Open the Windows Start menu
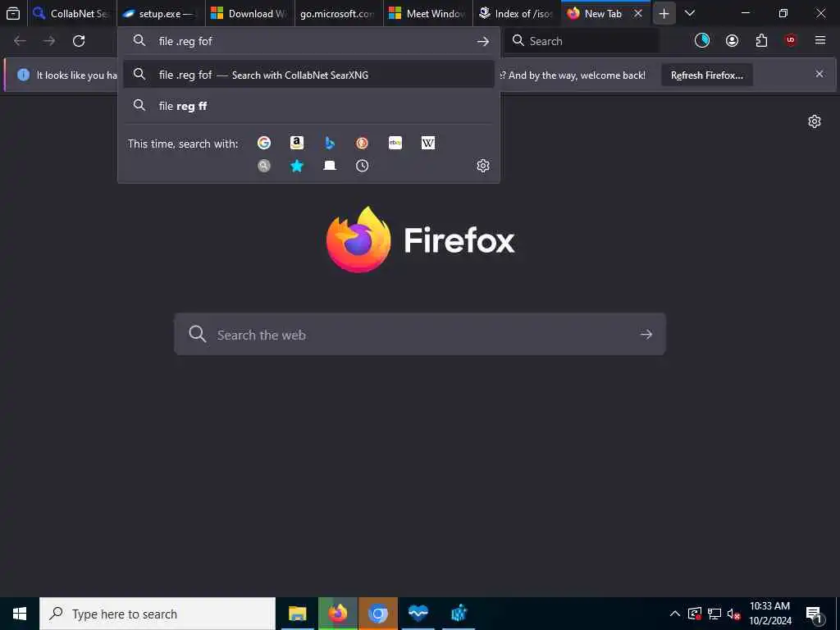Screen dimensions: 840x630 (x=20, y=614)
